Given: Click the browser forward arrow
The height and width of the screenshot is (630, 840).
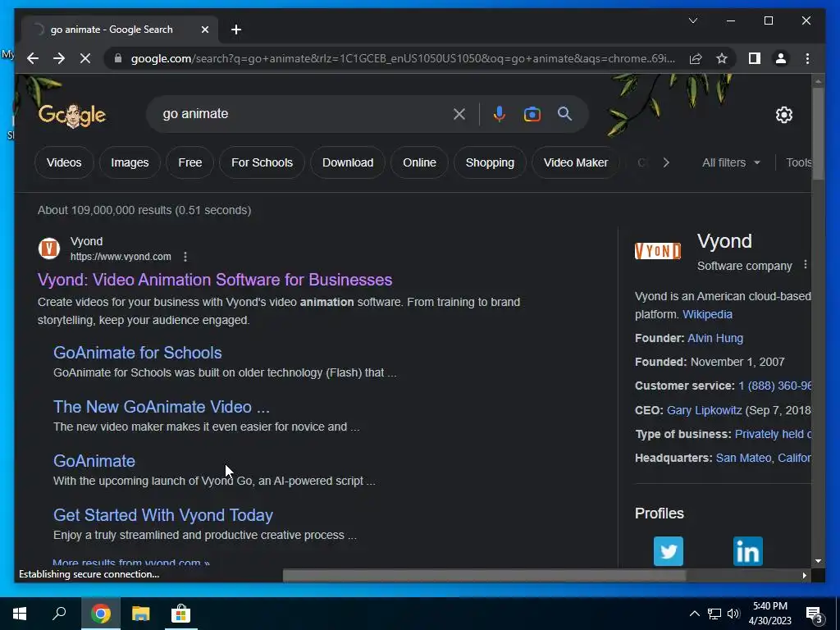Looking at the screenshot, I should click(x=59, y=58).
